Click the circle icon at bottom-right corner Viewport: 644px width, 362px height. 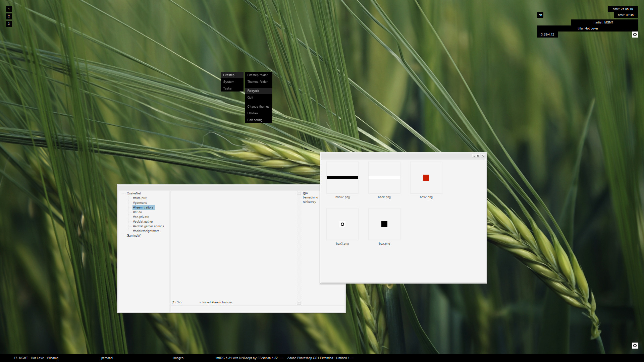coord(635,346)
